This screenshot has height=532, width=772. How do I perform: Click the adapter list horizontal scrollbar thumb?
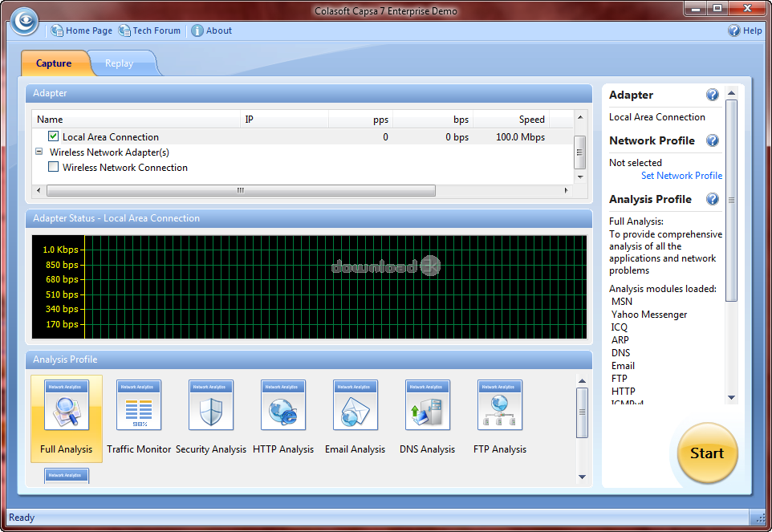pos(241,190)
